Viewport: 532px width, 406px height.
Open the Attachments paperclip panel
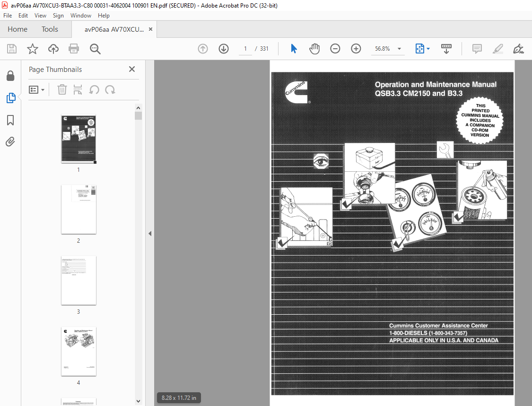(10, 141)
